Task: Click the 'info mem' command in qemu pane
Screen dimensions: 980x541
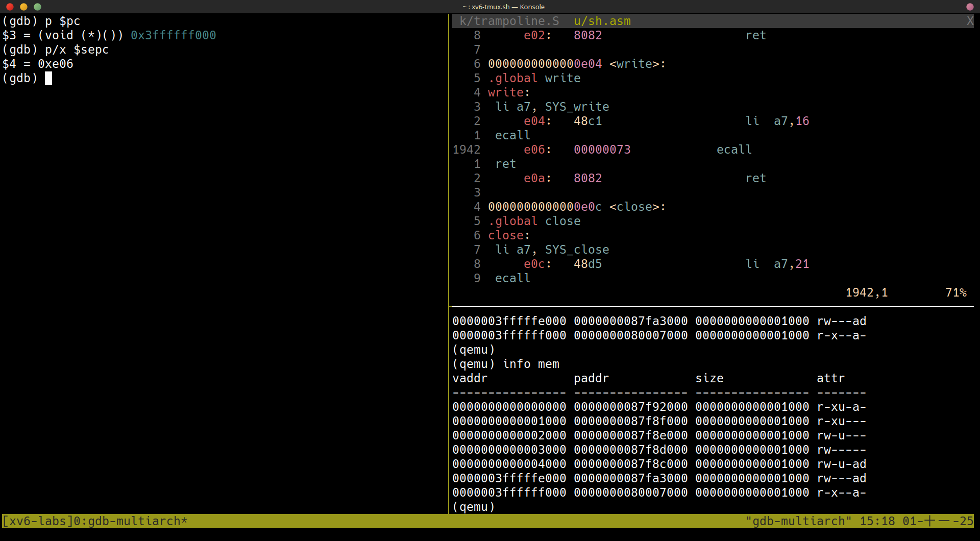Action: click(x=531, y=364)
